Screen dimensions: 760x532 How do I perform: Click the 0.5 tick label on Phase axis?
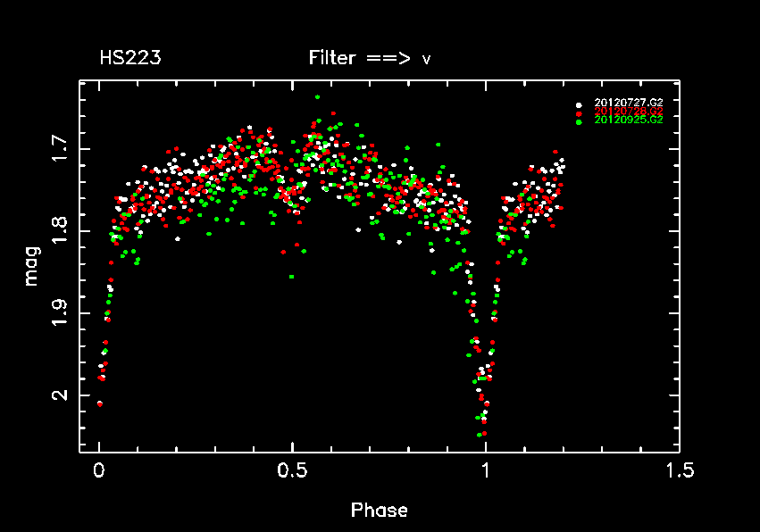[x=292, y=470]
